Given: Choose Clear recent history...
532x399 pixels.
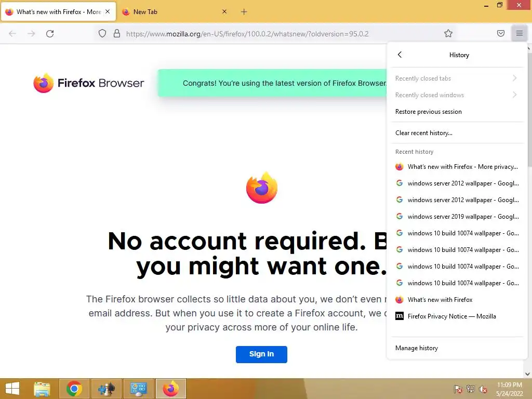Looking at the screenshot, I should click(457, 133).
